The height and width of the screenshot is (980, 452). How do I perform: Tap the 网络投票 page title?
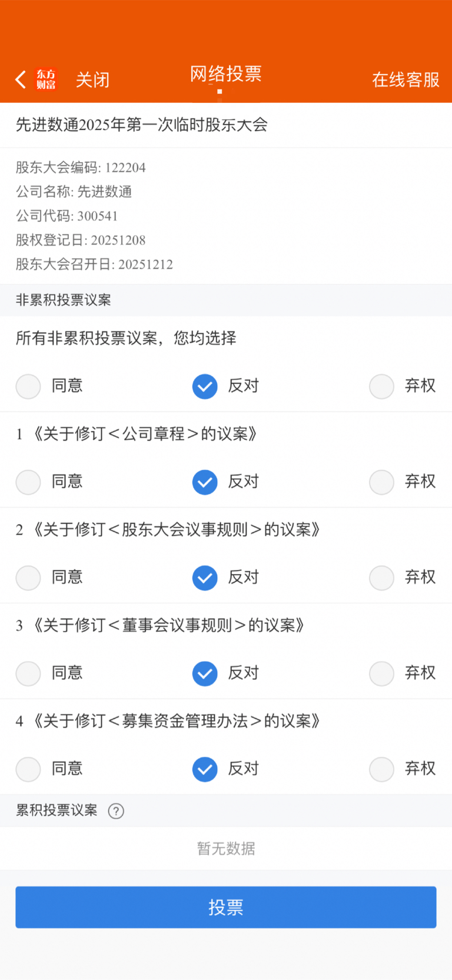coord(225,74)
